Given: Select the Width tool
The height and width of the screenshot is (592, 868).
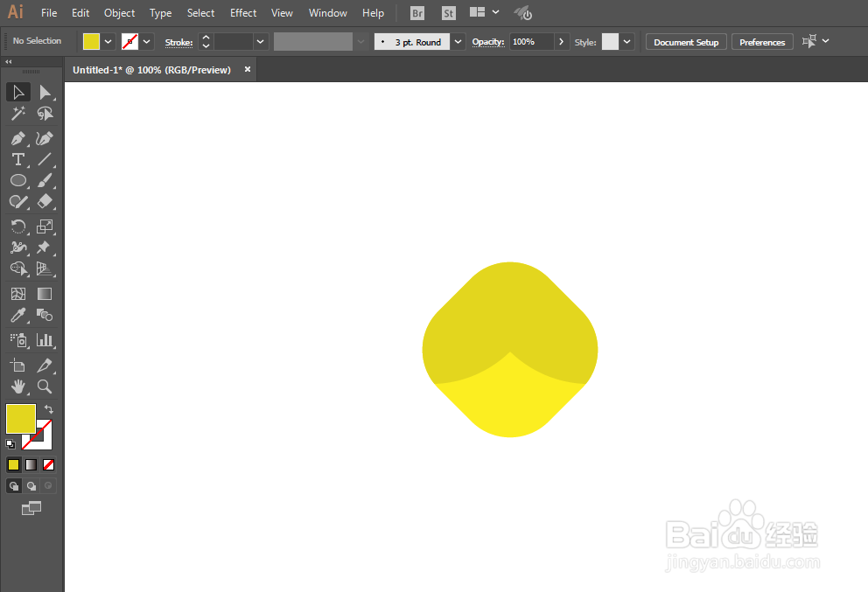Looking at the screenshot, I should [18, 247].
